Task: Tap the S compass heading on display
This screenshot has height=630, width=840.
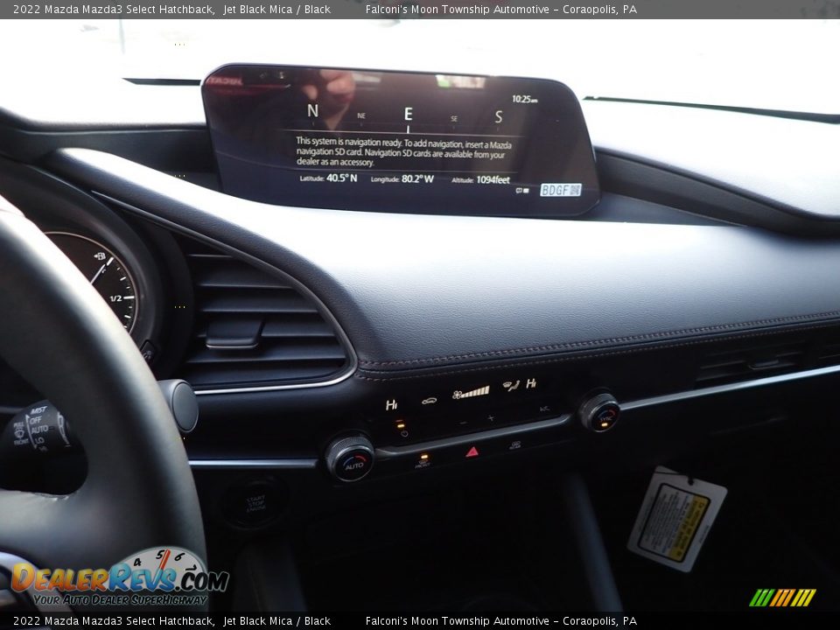Action: [499, 116]
